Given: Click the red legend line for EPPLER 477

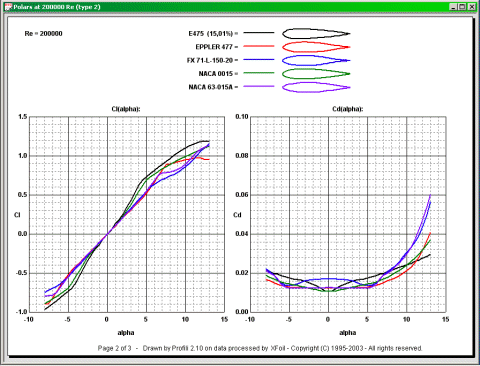Looking at the screenshot, I should tap(259, 46).
